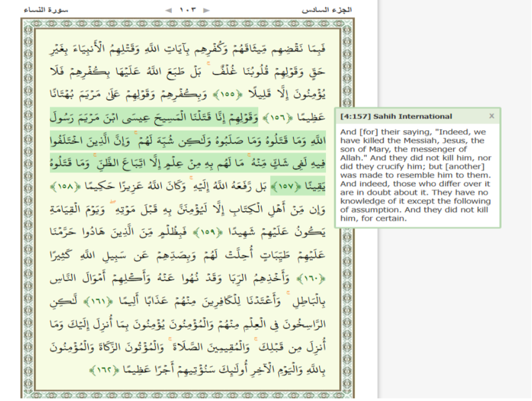Click the surah name سورة النساء in the header
The width and height of the screenshot is (532, 401).
pos(46,10)
